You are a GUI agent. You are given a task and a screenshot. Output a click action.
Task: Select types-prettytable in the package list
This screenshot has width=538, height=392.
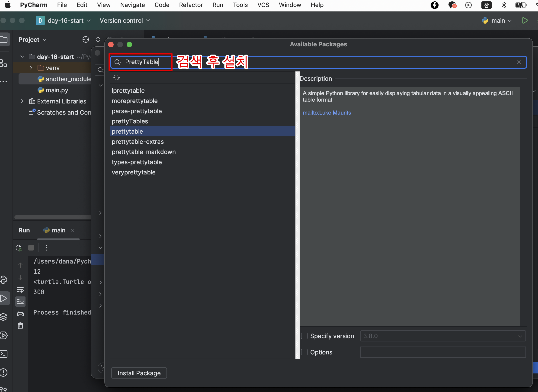(x=203, y=162)
